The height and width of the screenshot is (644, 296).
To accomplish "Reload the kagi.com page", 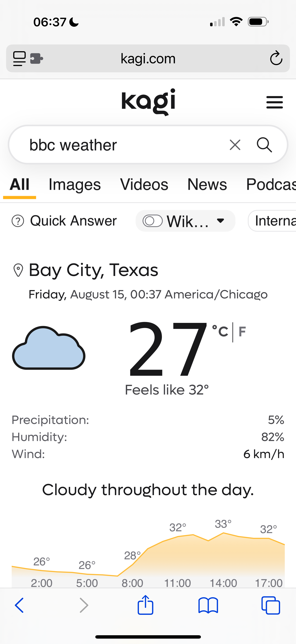I will 276,59.
